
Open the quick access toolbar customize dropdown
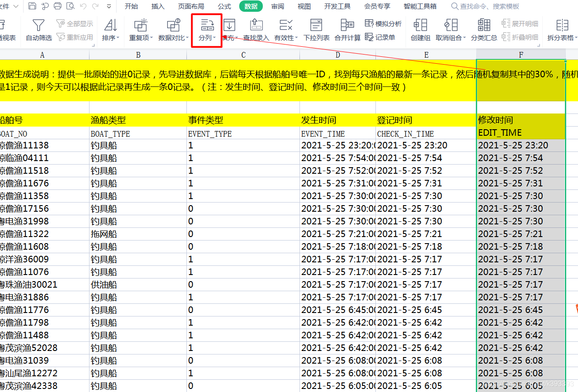point(109,7)
